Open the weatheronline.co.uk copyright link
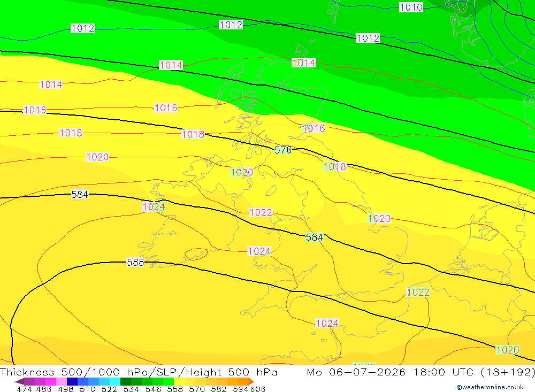The image size is (535, 392). coord(490,387)
